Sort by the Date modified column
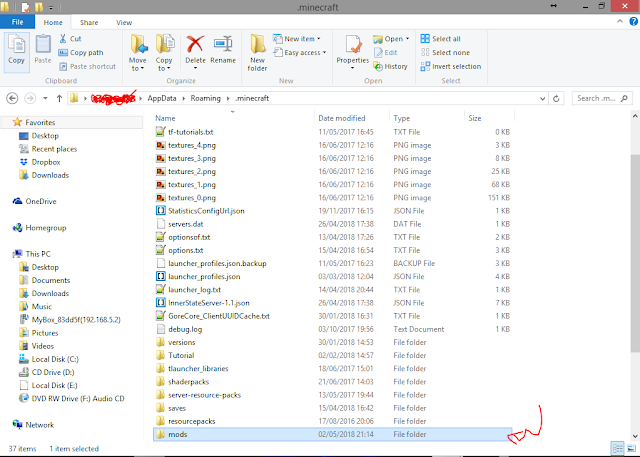 pos(342,118)
